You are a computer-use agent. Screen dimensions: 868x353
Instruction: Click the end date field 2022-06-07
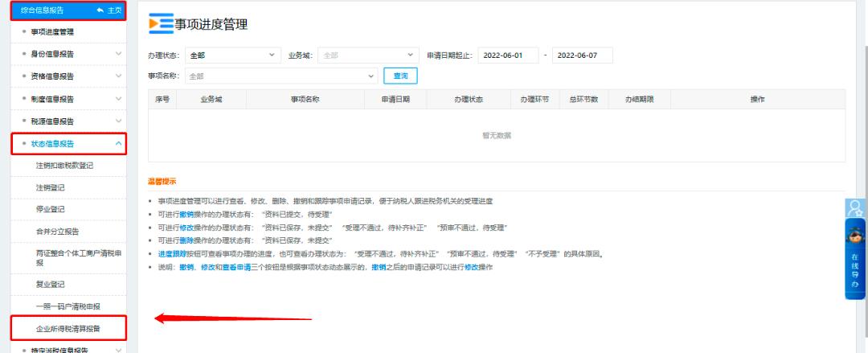click(583, 55)
